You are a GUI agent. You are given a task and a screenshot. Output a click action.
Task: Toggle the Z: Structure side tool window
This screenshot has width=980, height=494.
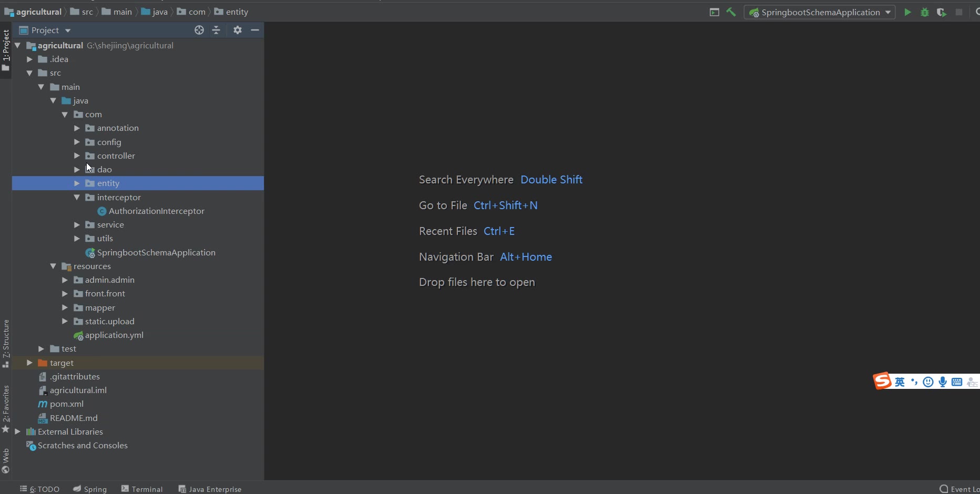6,342
